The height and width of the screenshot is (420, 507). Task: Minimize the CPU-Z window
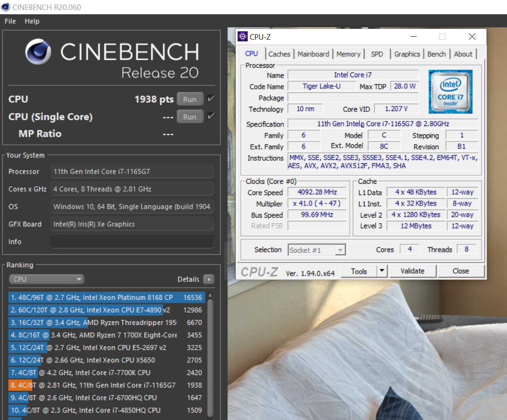[414, 37]
